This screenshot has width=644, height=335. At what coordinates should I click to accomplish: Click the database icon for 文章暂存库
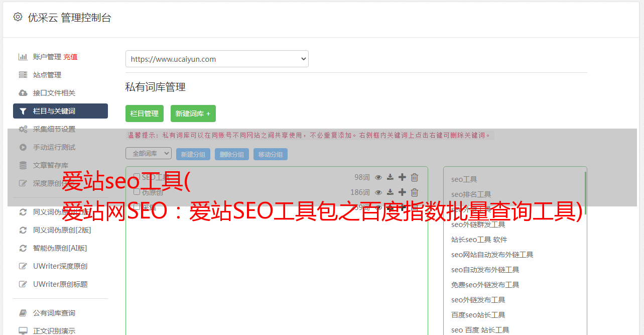[x=23, y=165]
